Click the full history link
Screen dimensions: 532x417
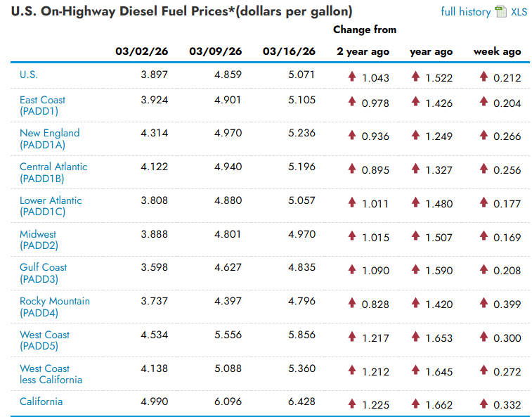tap(465, 11)
